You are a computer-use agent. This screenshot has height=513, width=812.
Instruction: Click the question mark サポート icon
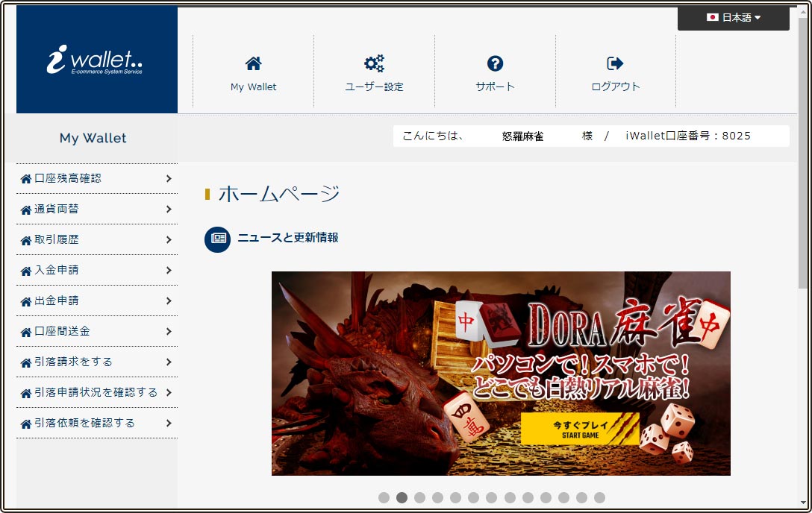pos(495,63)
